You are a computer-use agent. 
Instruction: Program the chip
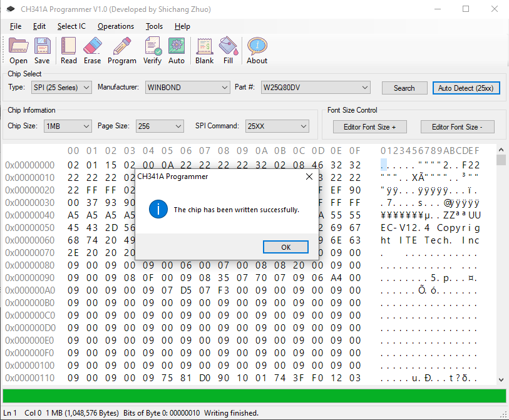[121, 50]
